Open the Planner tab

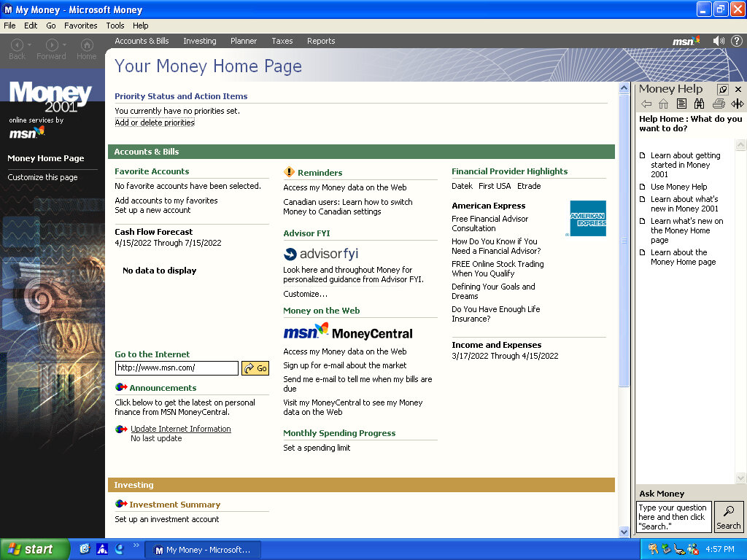[244, 41]
